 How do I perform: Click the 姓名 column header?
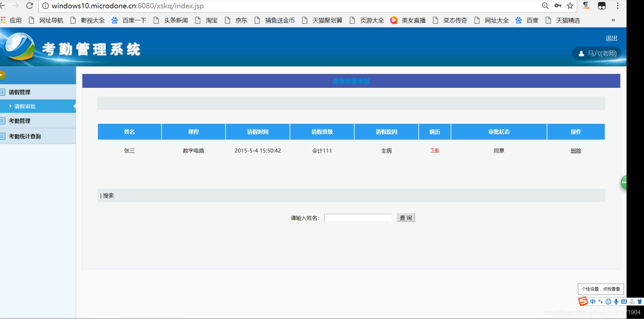pyautogui.click(x=130, y=132)
